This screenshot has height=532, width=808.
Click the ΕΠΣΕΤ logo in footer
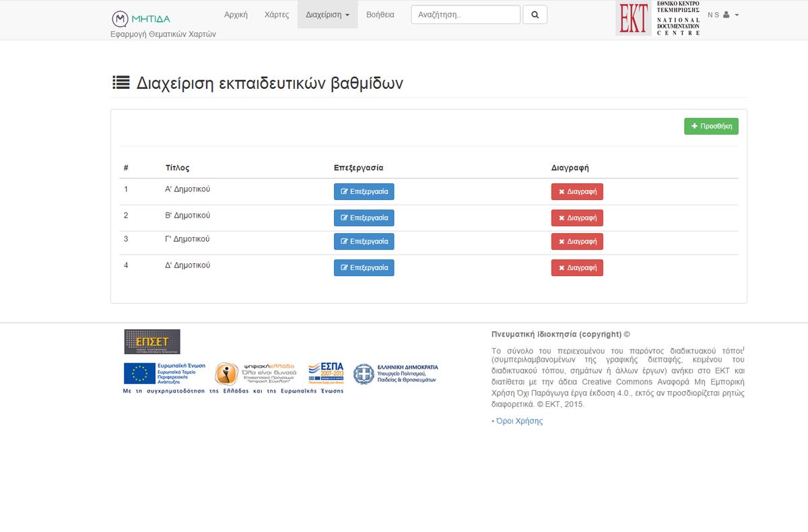click(x=152, y=341)
